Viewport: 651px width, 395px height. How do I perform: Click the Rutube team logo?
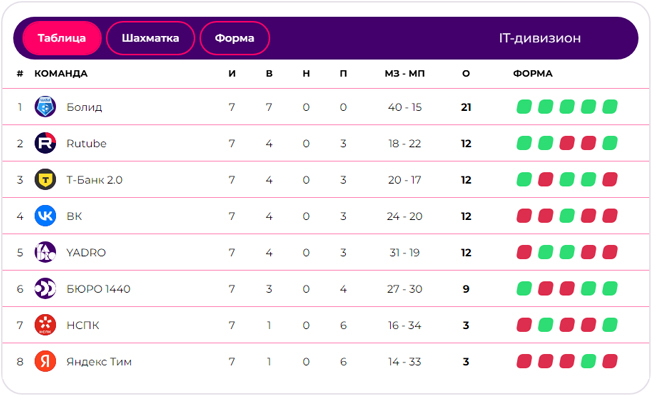[x=45, y=143]
